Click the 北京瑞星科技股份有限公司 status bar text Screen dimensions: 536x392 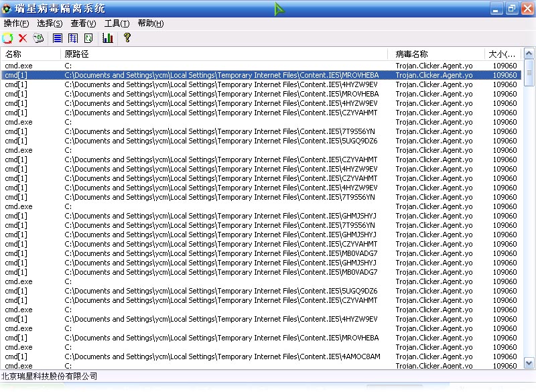[50, 377]
